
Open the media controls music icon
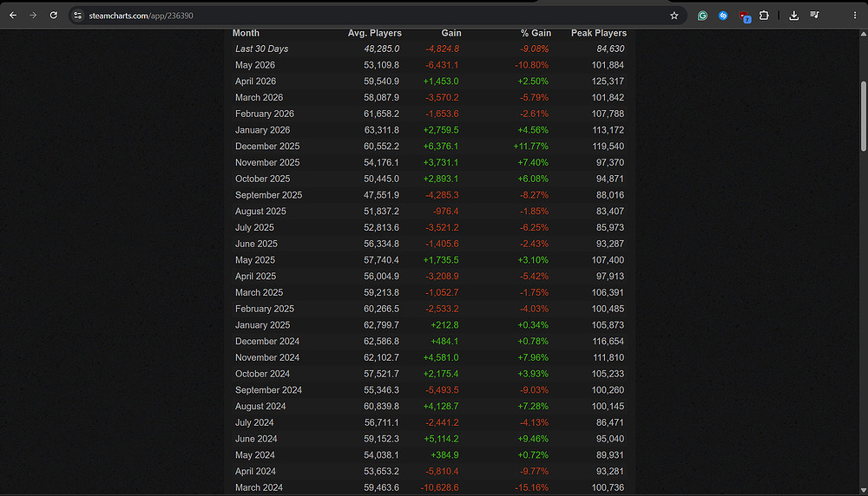(814, 16)
